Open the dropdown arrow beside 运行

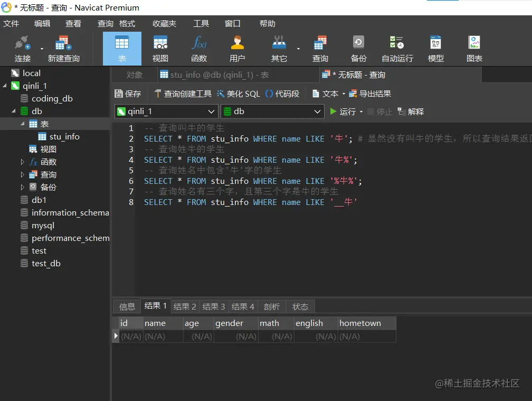point(361,111)
